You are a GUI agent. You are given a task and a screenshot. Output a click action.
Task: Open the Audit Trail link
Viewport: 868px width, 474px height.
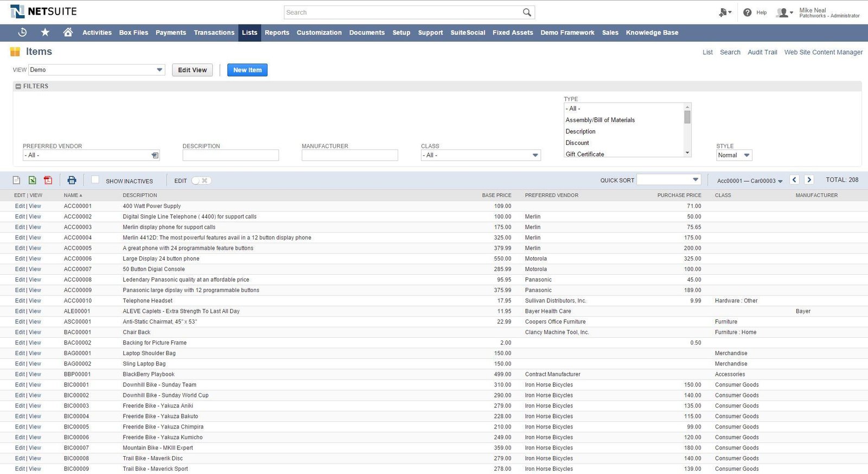[x=762, y=52]
